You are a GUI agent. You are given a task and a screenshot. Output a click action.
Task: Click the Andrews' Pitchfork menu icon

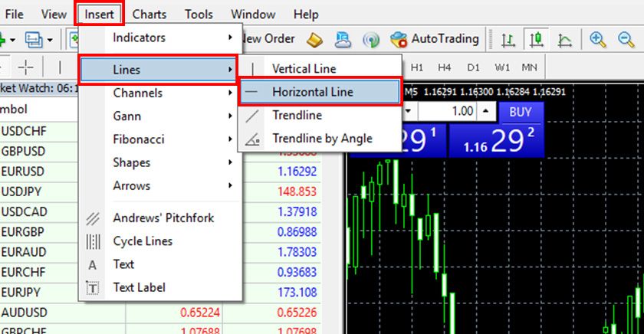(93, 218)
